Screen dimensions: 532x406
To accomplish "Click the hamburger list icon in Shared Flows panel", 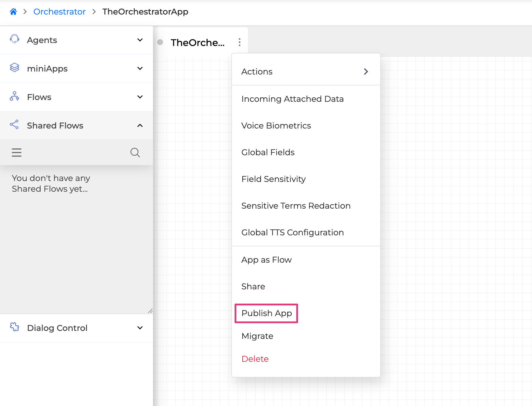I will click(x=17, y=152).
